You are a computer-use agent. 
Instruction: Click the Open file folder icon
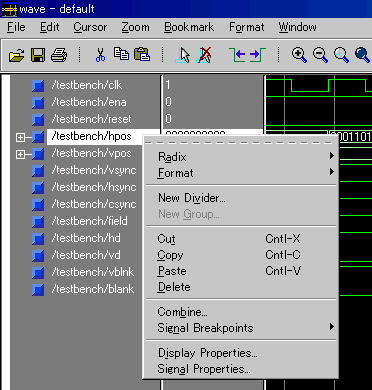coord(16,55)
